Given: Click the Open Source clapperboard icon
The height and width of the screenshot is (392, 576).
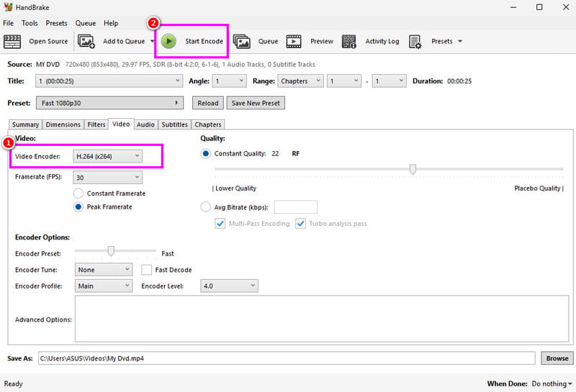Looking at the screenshot, I should pos(12,42).
